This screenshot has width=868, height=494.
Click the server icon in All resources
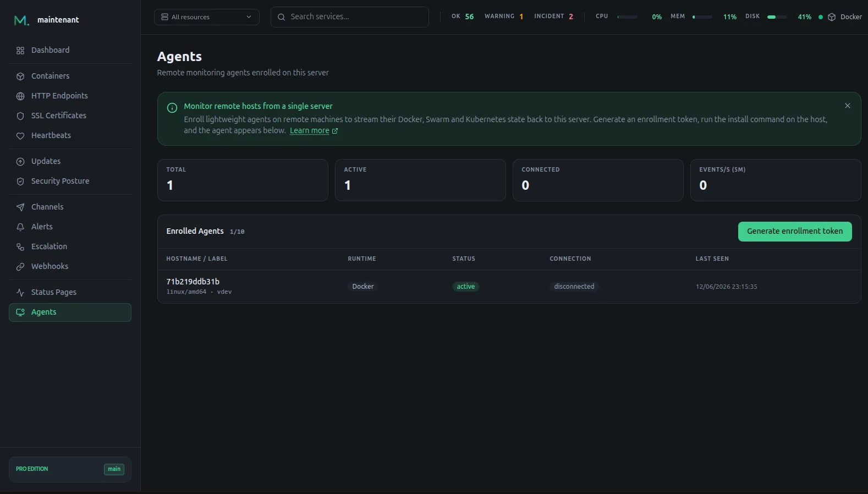click(x=164, y=17)
